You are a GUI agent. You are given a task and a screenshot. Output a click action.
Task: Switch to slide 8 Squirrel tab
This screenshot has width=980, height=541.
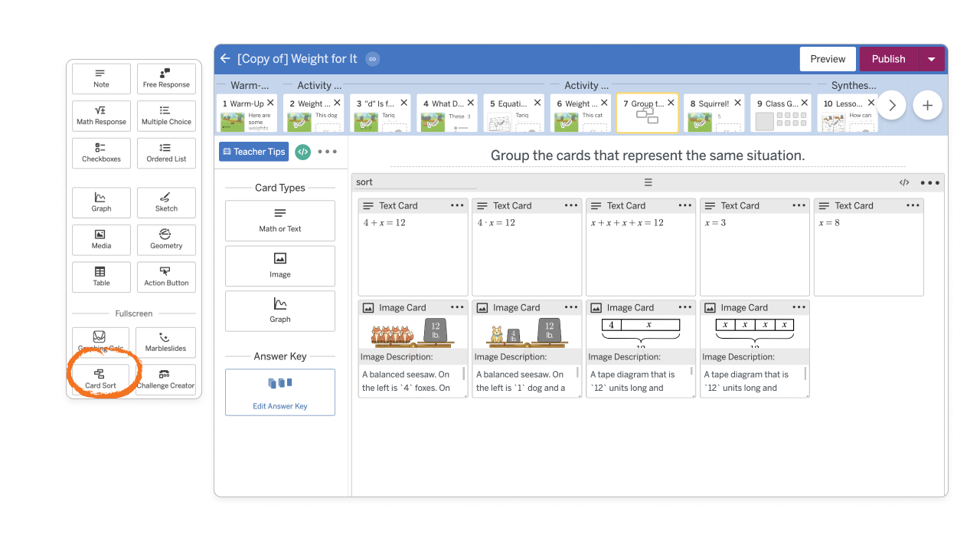(x=710, y=112)
